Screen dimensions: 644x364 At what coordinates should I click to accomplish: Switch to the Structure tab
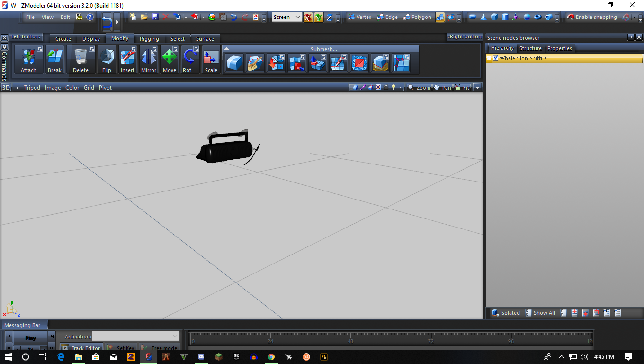point(530,48)
